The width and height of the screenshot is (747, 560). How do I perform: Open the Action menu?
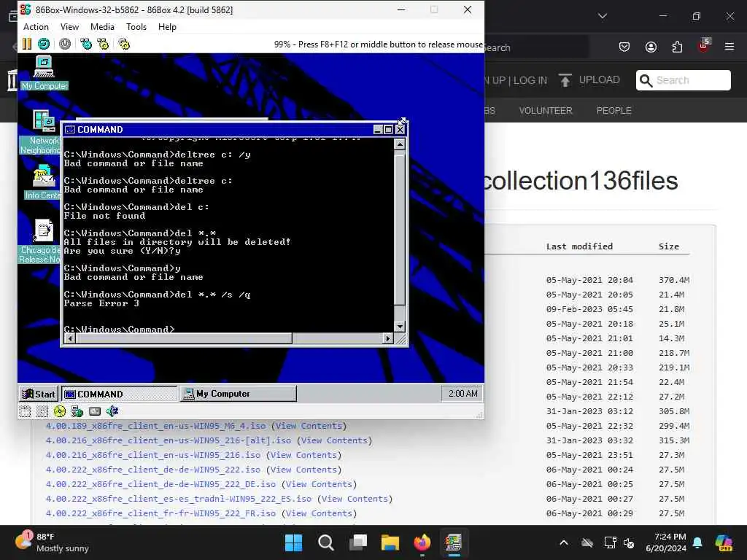pos(36,27)
